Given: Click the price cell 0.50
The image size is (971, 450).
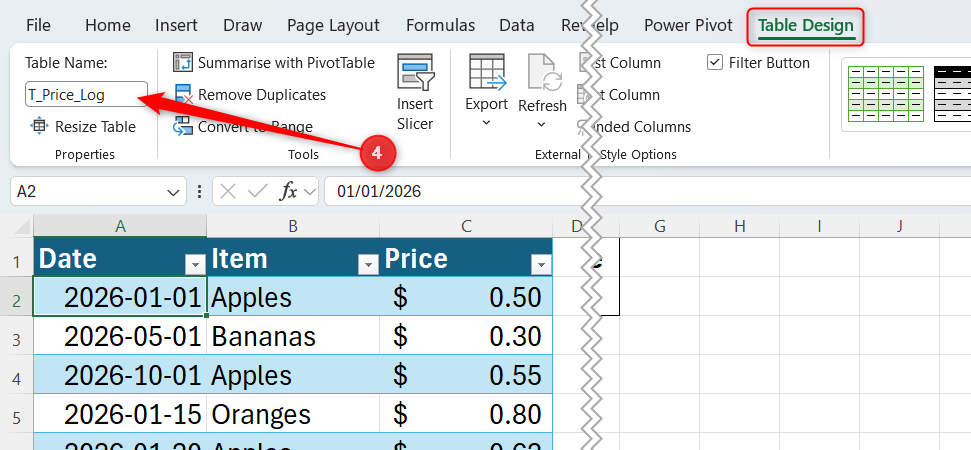Looking at the screenshot, I should 466,297.
